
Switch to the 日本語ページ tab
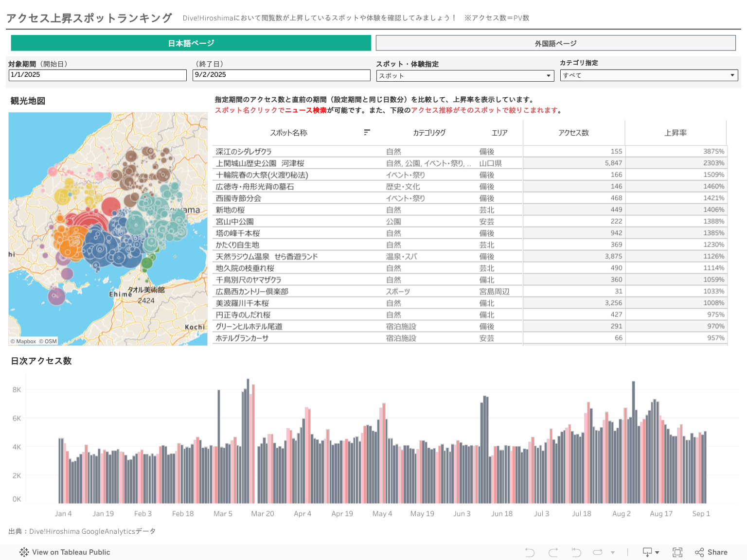coord(191,43)
